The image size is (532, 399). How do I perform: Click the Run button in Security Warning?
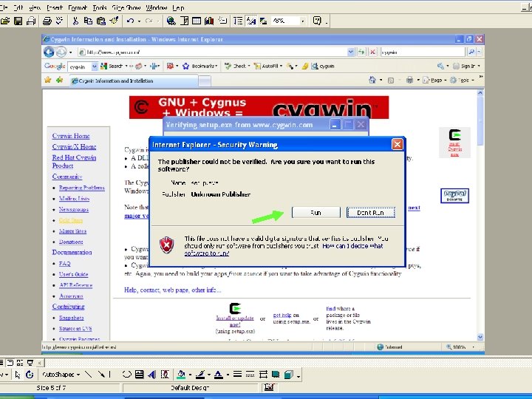(x=316, y=213)
